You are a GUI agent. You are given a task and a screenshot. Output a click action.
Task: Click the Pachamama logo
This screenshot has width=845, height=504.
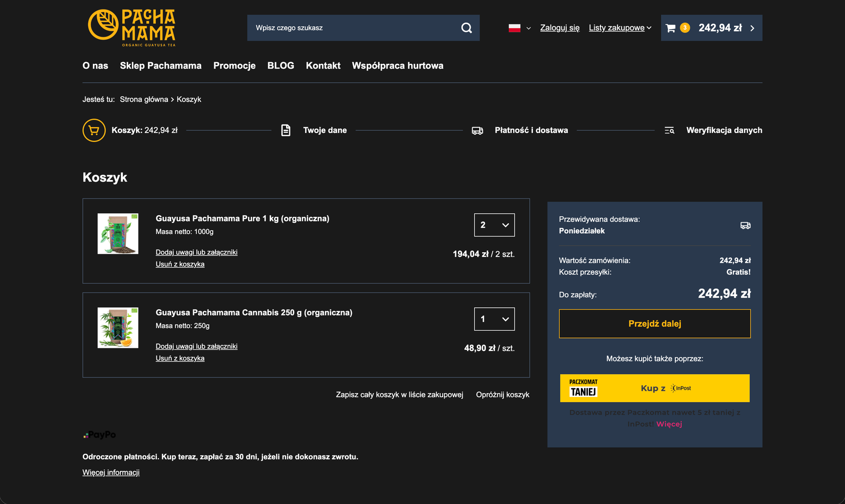coord(132,27)
